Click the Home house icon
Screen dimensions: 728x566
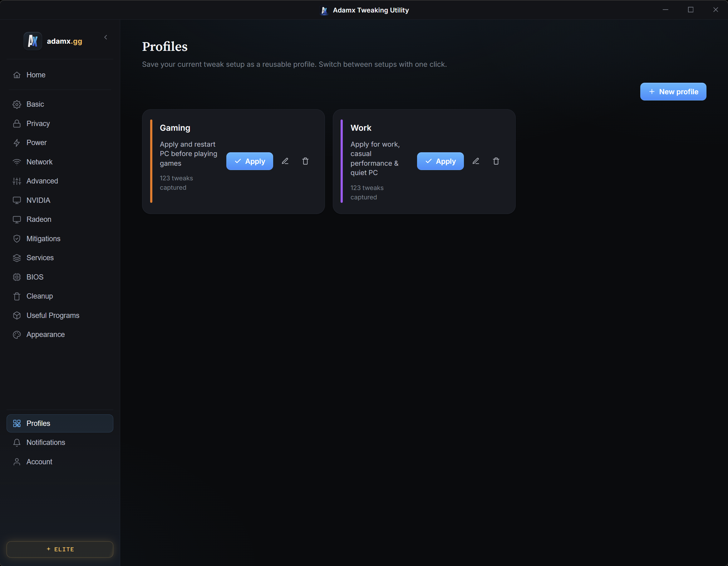tap(17, 75)
